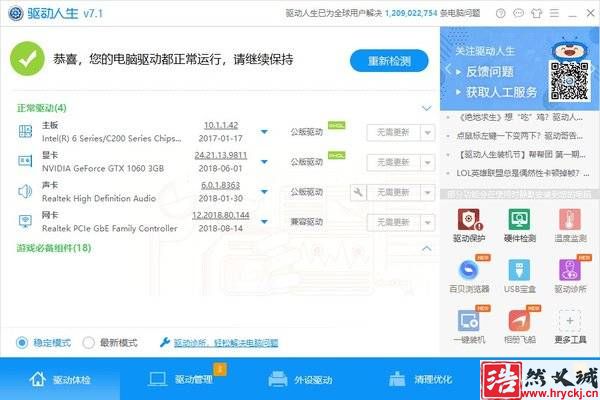
Task: Click 反馈问题 in the banner
Action: [x=489, y=72]
